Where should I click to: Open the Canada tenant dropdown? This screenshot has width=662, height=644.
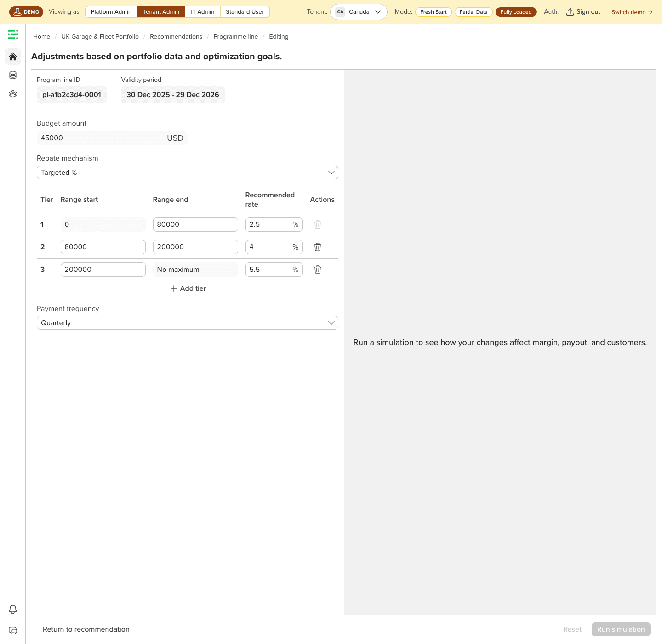pyautogui.click(x=359, y=12)
